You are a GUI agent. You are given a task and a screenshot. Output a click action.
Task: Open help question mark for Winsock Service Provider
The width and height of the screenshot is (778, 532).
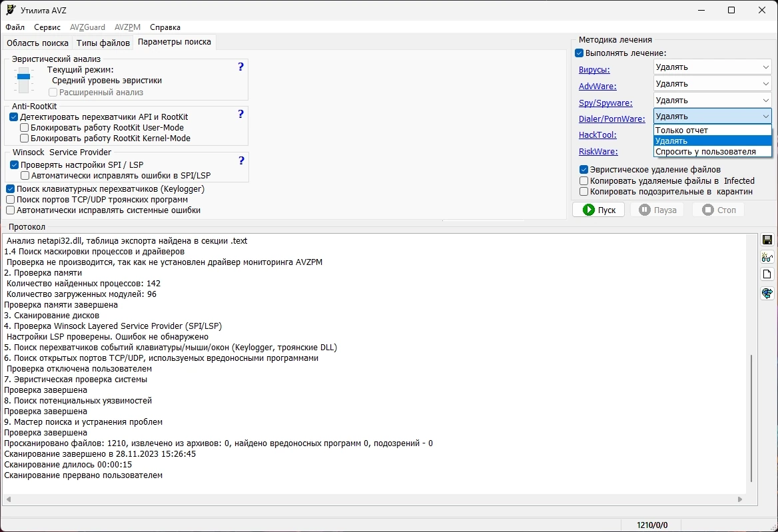[x=241, y=160]
